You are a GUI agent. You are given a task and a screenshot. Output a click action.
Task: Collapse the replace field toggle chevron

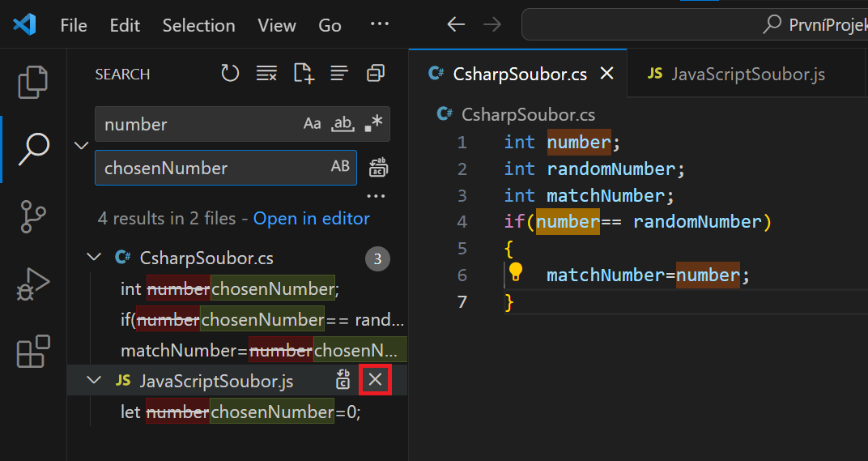(81, 146)
